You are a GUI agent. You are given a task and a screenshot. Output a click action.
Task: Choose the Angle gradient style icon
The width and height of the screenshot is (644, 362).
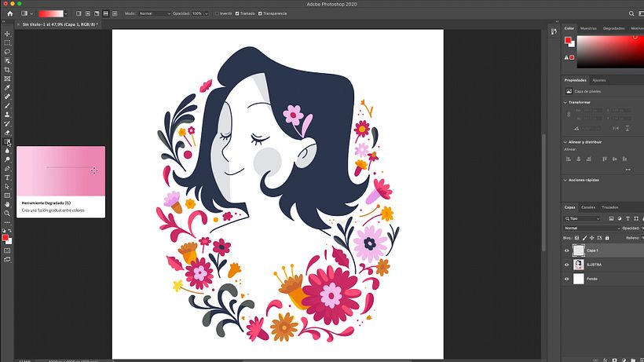point(97,13)
